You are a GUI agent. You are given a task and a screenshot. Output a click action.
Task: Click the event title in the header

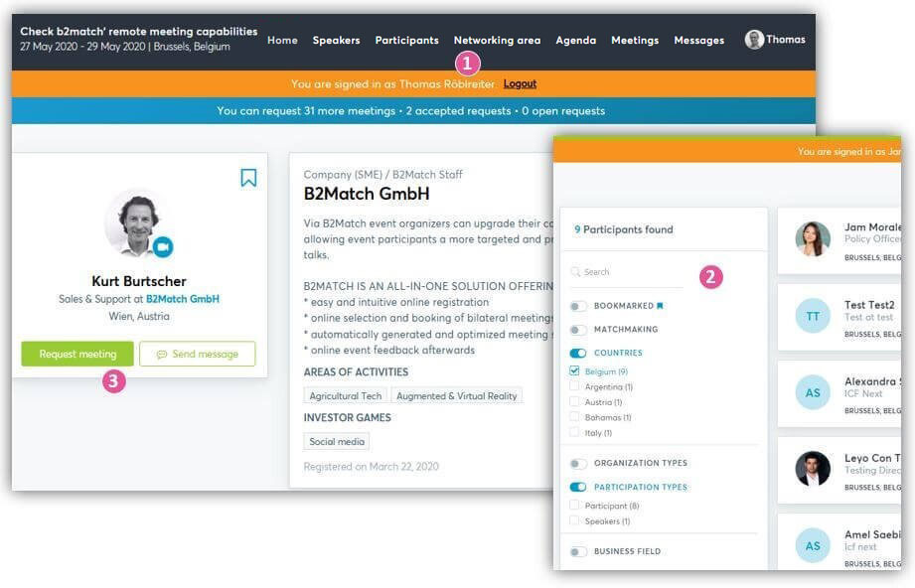click(139, 32)
